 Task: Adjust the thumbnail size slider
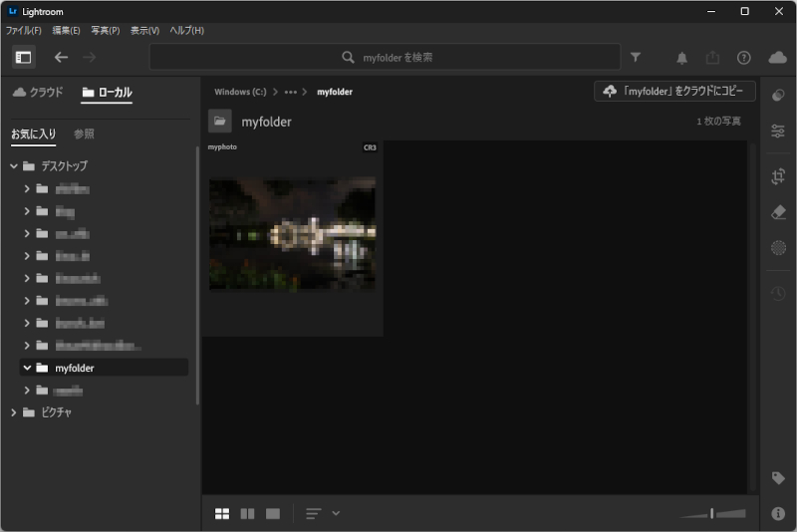coord(712,514)
